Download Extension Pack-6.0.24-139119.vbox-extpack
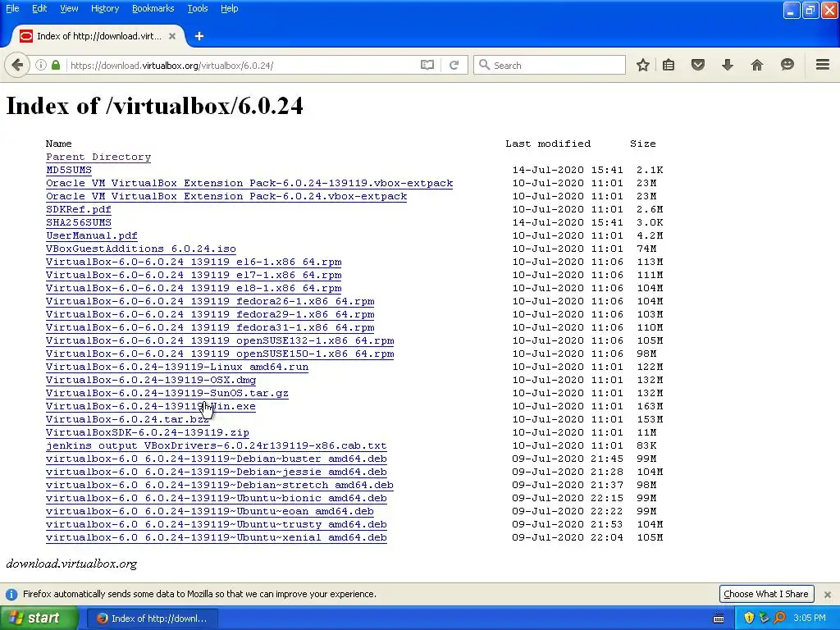The height and width of the screenshot is (630, 840). (x=249, y=183)
